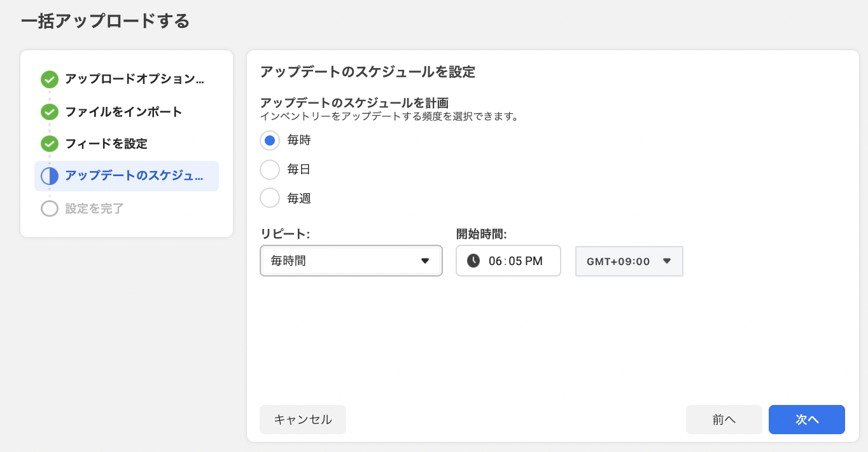
Task: Click the 06:05 PM start time field
Action: pyautogui.click(x=515, y=261)
